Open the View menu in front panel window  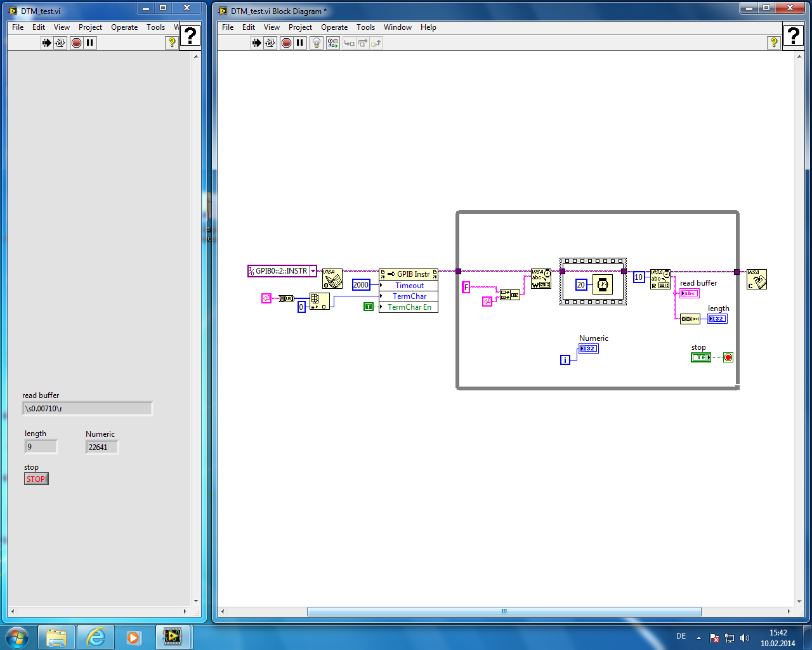point(62,27)
